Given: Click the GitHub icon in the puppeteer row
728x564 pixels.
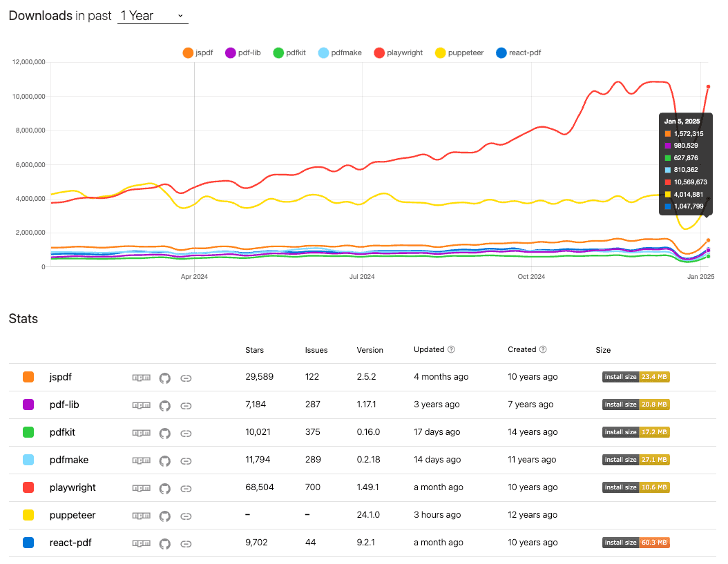Looking at the screenshot, I should click(164, 516).
